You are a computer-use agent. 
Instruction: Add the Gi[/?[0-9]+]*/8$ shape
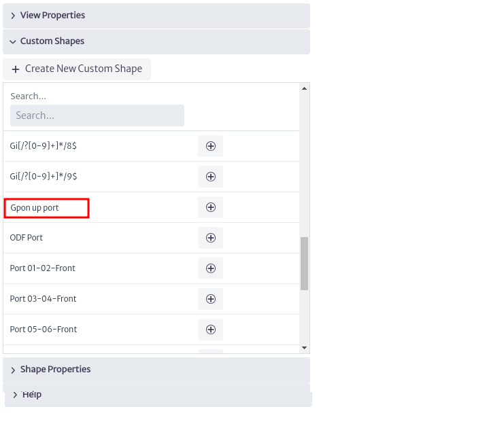(211, 146)
